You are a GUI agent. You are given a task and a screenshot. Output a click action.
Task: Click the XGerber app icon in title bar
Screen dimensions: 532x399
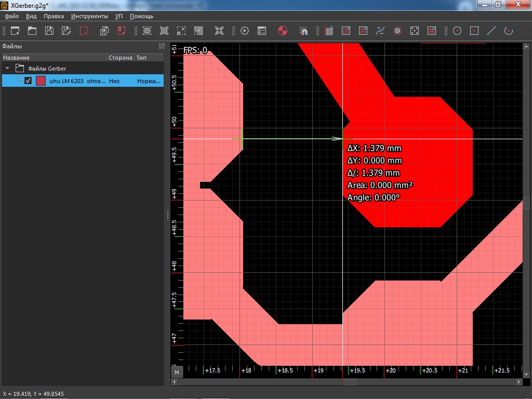coord(4,5)
